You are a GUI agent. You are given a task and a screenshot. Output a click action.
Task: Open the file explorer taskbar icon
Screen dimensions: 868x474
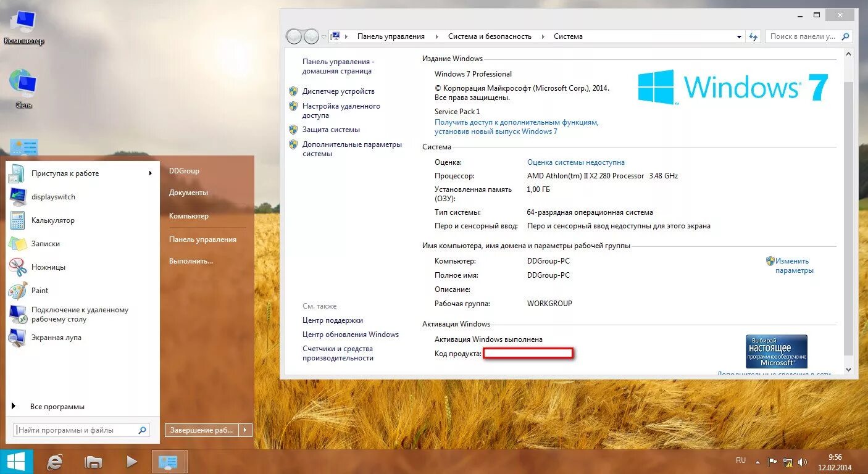93,462
